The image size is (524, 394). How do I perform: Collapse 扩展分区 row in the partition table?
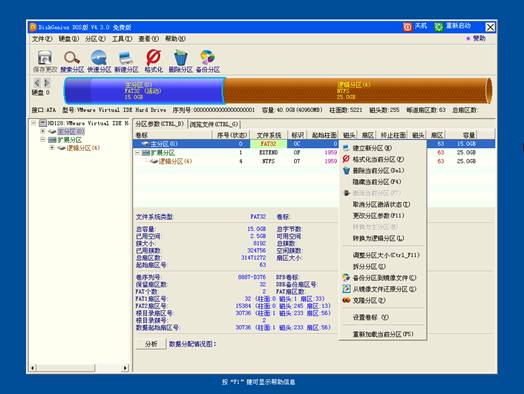pos(137,153)
